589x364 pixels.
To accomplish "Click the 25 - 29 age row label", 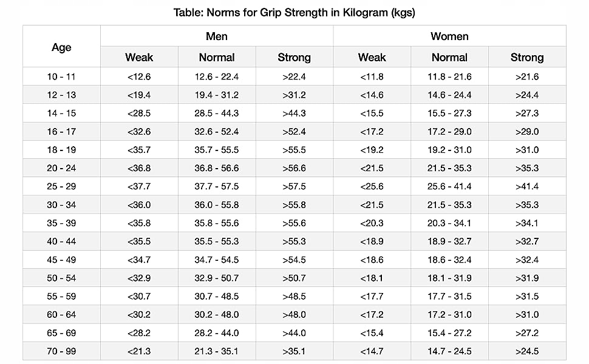I will pyautogui.click(x=61, y=187).
